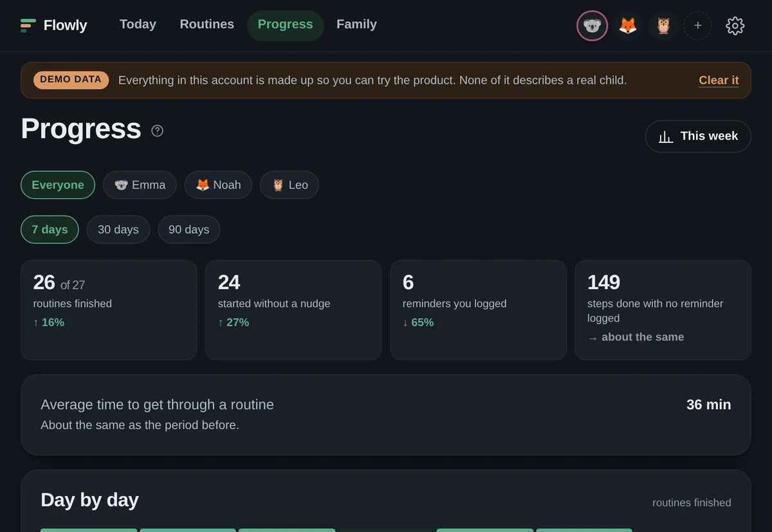This screenshot has width=772, height=532.
Task: Select the koala avatar in header
Action: [592, 26]
